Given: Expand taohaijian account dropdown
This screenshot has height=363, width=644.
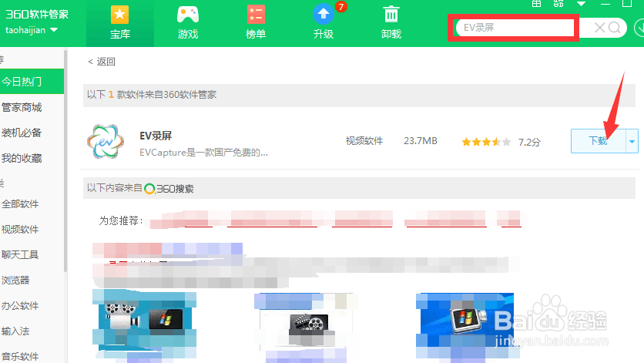Looking at the screenshot, I should click(x=54, y=30).
